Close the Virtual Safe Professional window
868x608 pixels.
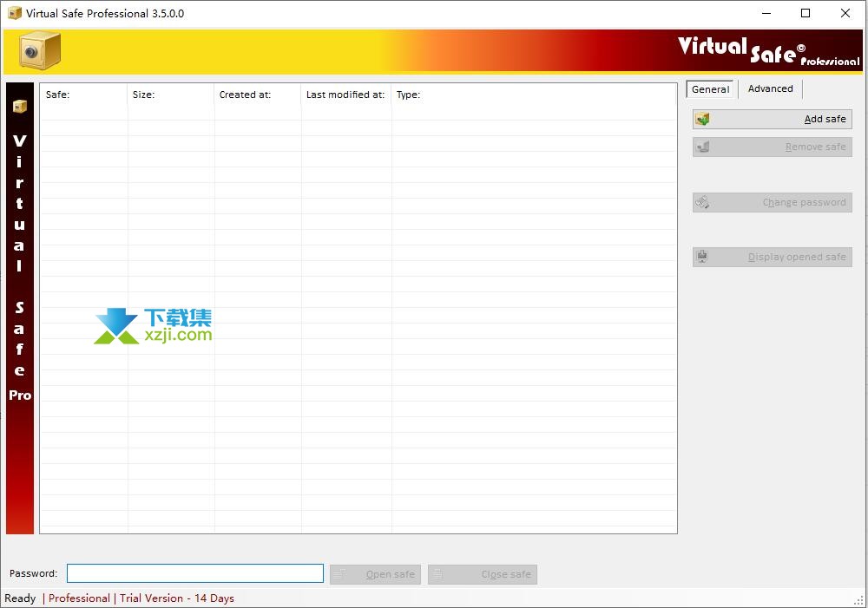click(845, 13)
